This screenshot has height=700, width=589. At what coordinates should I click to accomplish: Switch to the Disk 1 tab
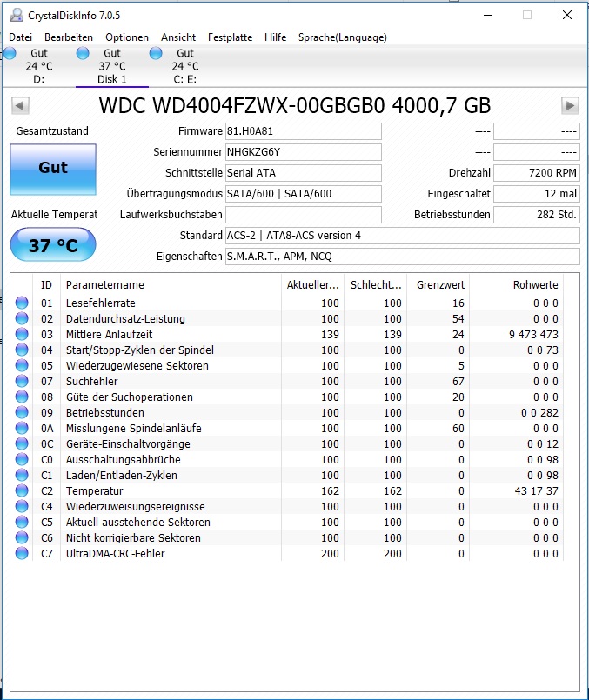pyautogui.click(x=112, y=66)
